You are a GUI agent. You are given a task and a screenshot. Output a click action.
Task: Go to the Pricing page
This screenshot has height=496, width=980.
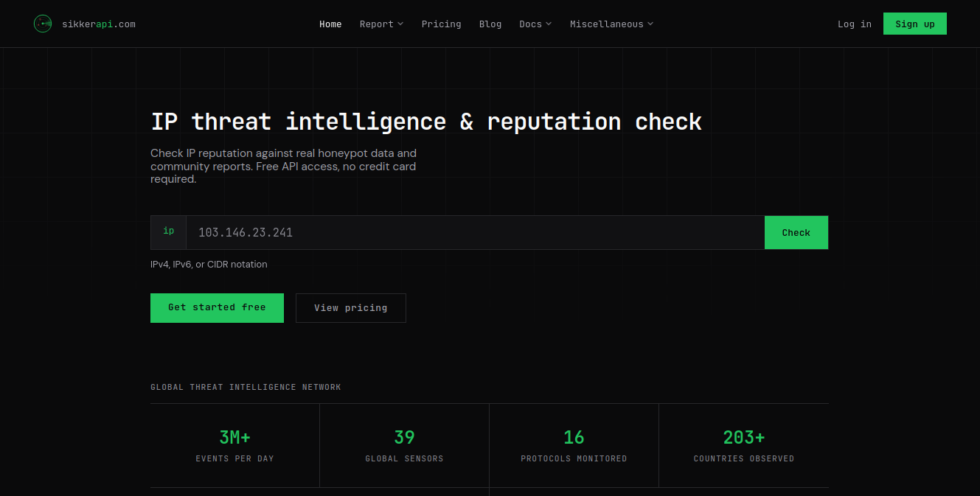coord(441,24)
